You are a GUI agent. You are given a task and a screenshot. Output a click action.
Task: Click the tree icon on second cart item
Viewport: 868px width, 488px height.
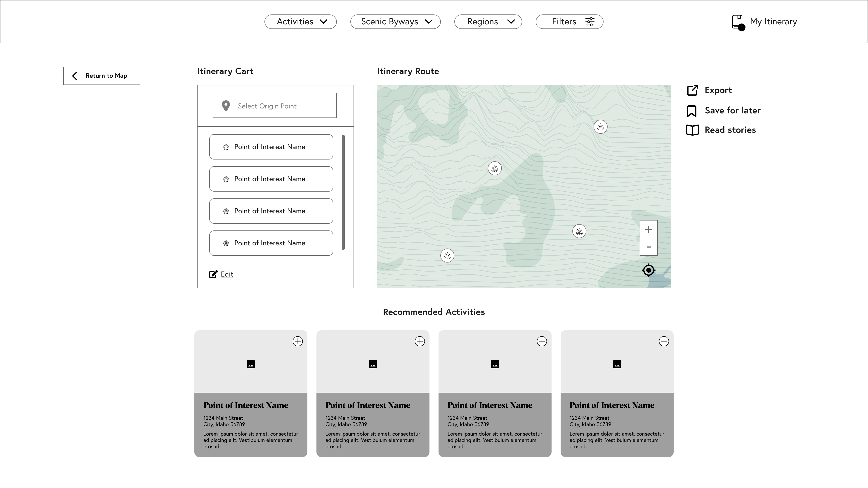point(226,179)
